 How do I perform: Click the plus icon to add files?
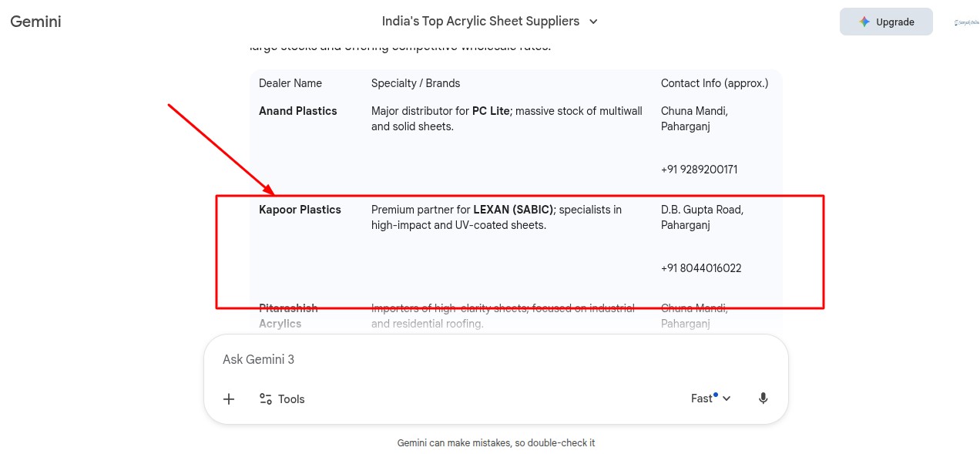[229, 399]
